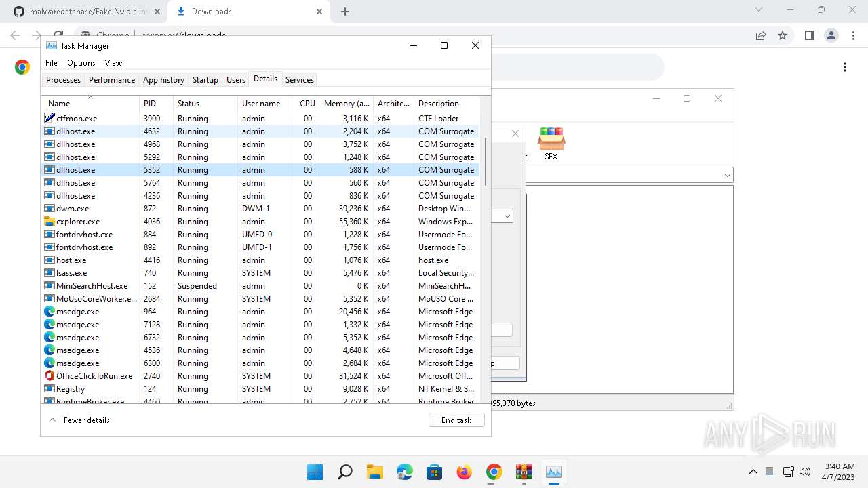Select the lsass.exe process row

pos(261,273)
